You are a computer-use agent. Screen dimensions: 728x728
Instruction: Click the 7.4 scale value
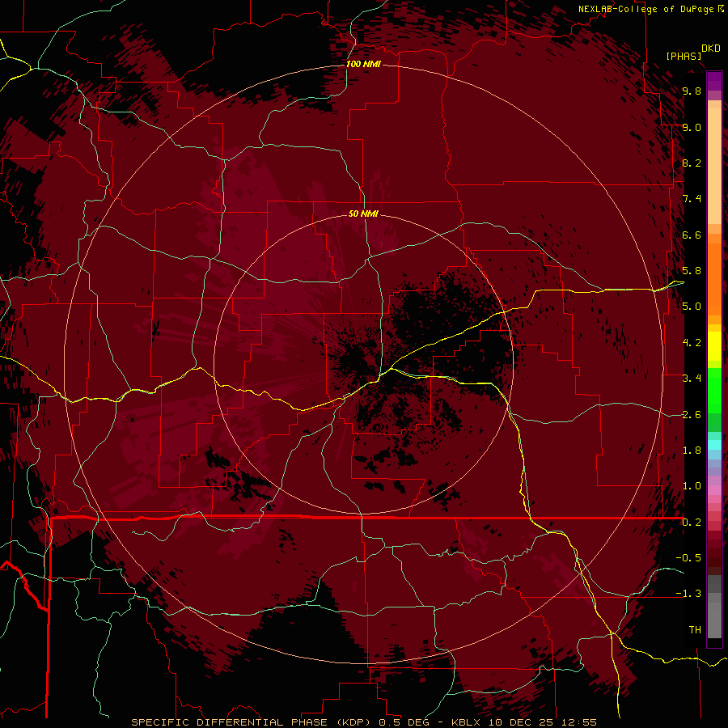click(x=692, y=199)
